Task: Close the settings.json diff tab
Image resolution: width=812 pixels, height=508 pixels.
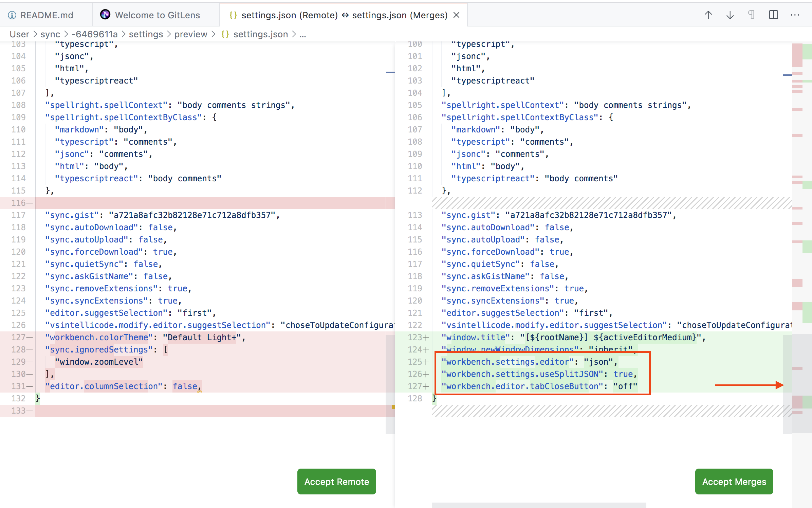Action: click(457, 15)
